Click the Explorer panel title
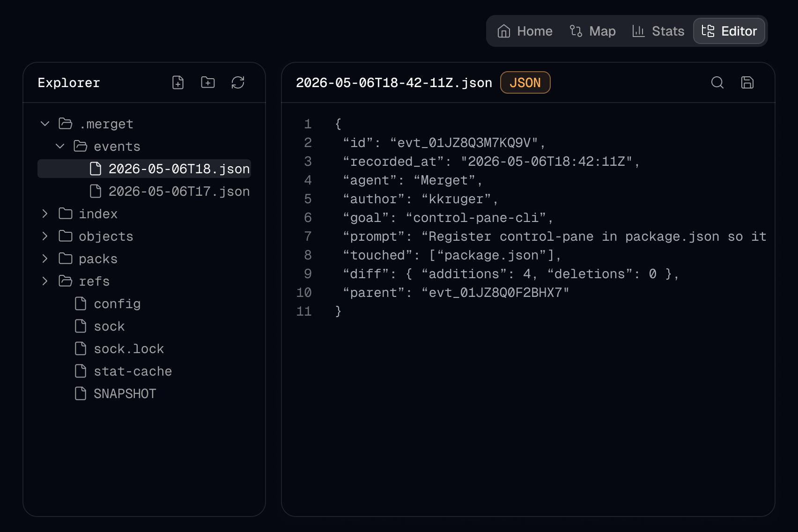 pyautogui.click(x=69, y=82)
